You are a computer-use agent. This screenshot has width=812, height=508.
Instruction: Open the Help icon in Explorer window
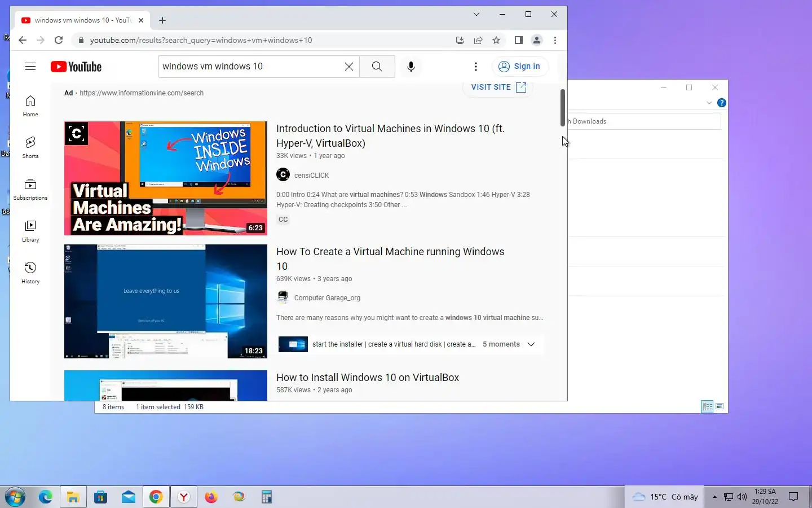coord(722,103)
